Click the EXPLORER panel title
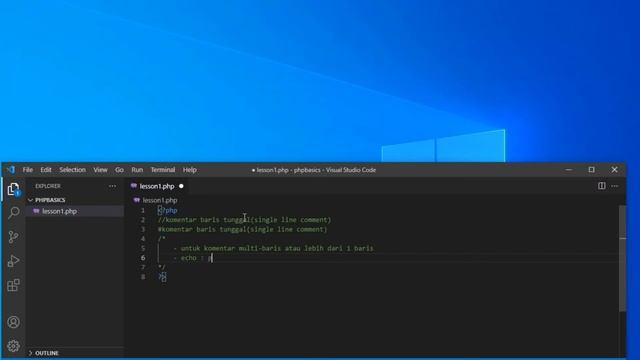Image resolution: width=640 pixels, height=360 pixels. pyautogui.click(x=48, y=186)
